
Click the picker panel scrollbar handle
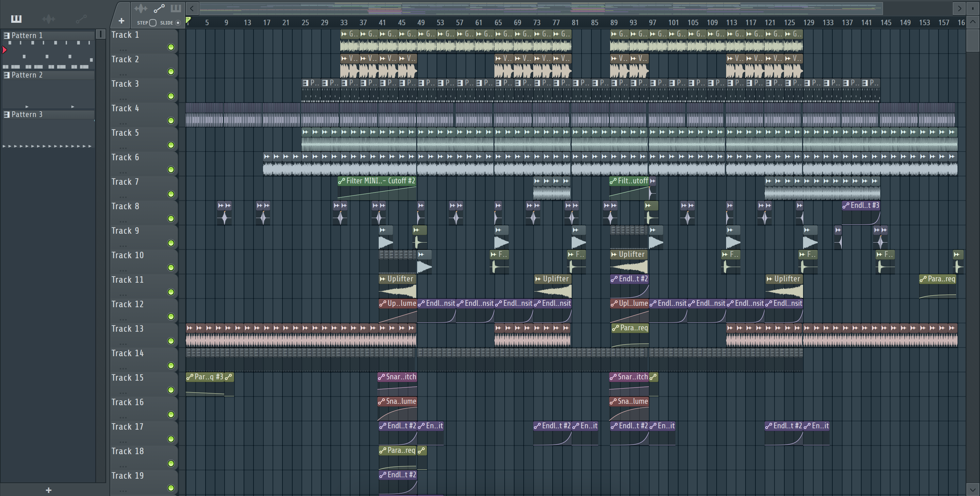click(100, 34)
